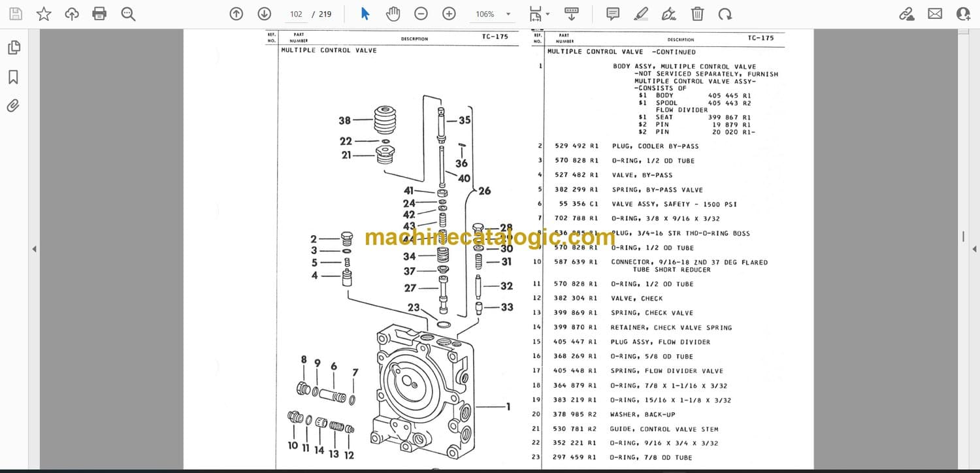980x473 pixels.
Task: Click the description 'WASHER, BACK-UP'
Action: pyautogui.click(x=643, y=414)
